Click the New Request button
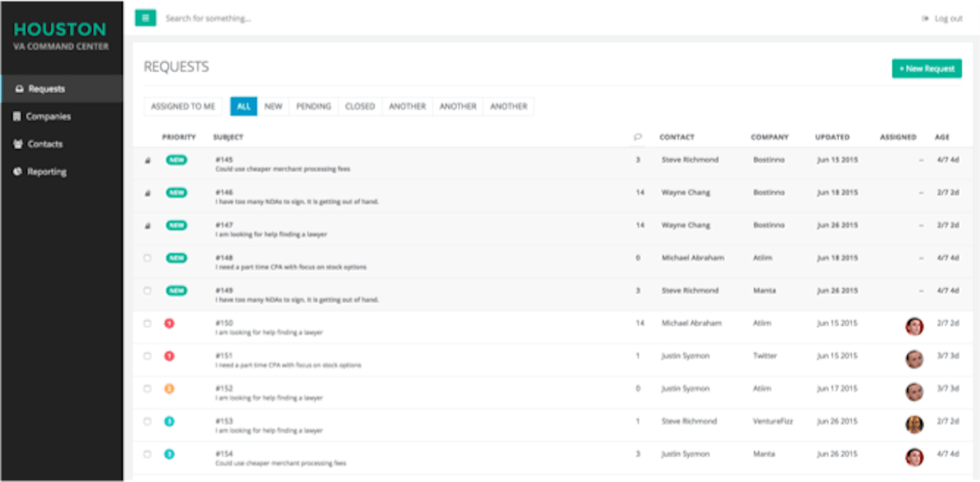The height and width of the screenshot is (482, 980). (927, 68)
